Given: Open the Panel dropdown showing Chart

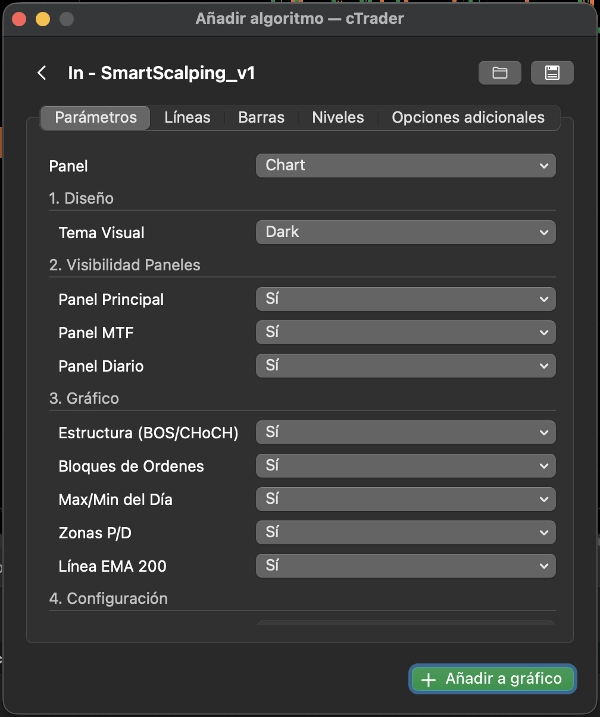Looking at the screenshot, I should coord(406,165).
